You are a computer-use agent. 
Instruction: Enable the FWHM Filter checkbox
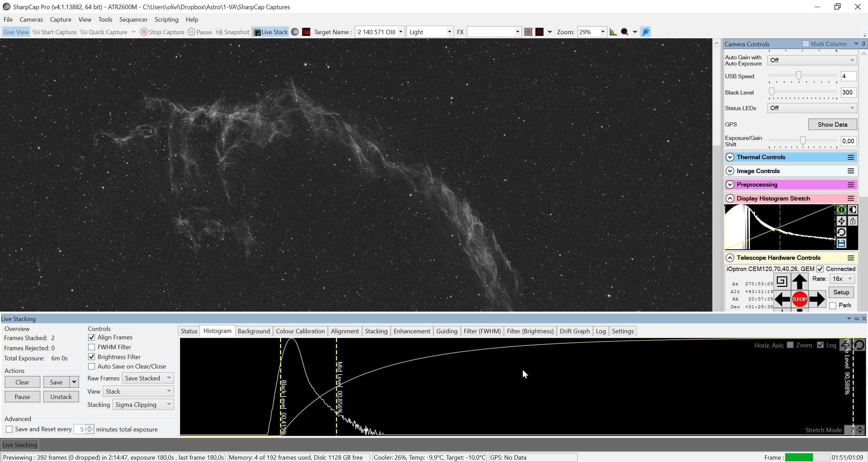point(92,347)
